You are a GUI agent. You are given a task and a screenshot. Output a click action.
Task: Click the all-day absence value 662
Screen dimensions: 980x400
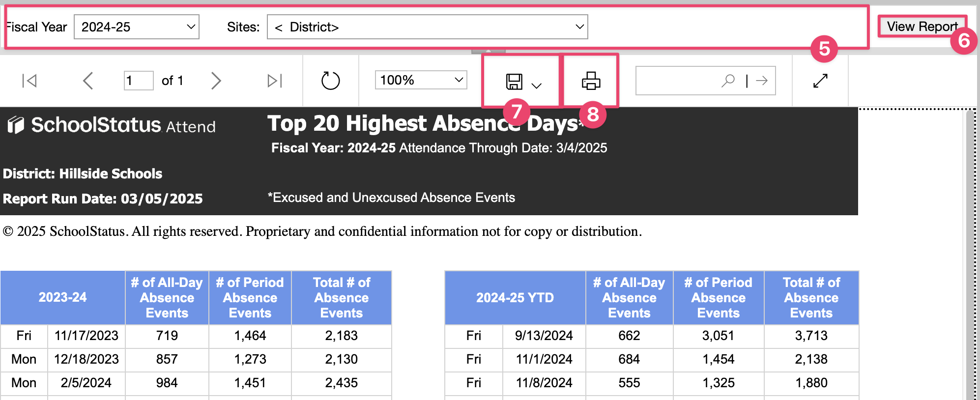tap(629, 336)
